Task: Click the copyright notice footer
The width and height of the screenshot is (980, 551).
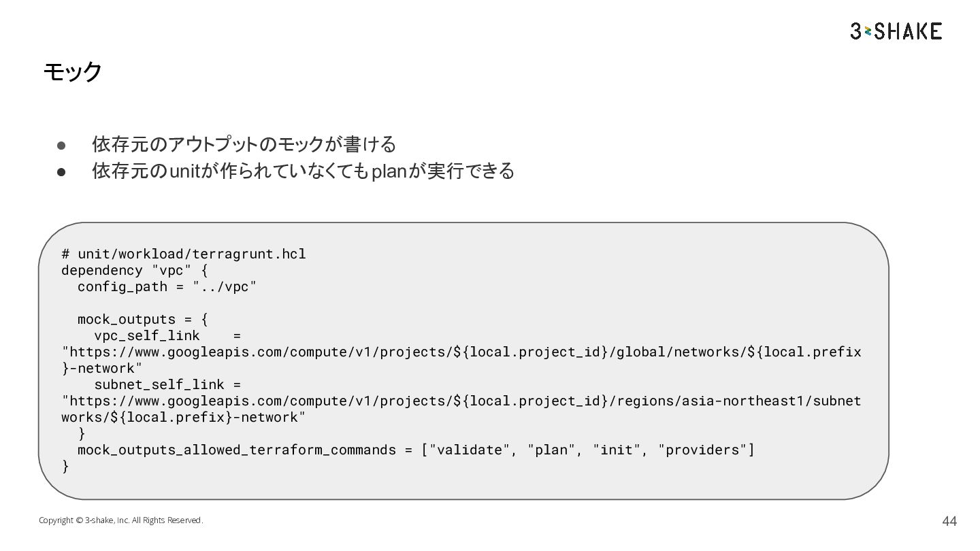Action: coord(121,520)
